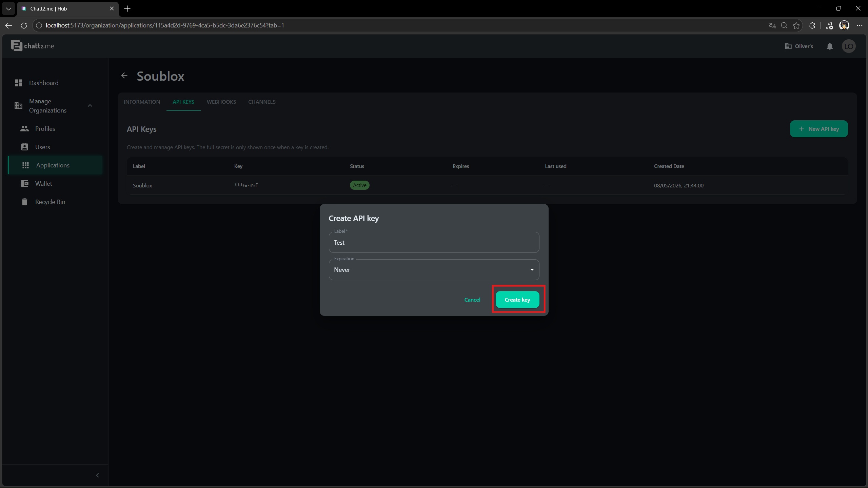Open the Channels tab
The width and height of the screenshot is (868, 488).
(x=262, y=102)
